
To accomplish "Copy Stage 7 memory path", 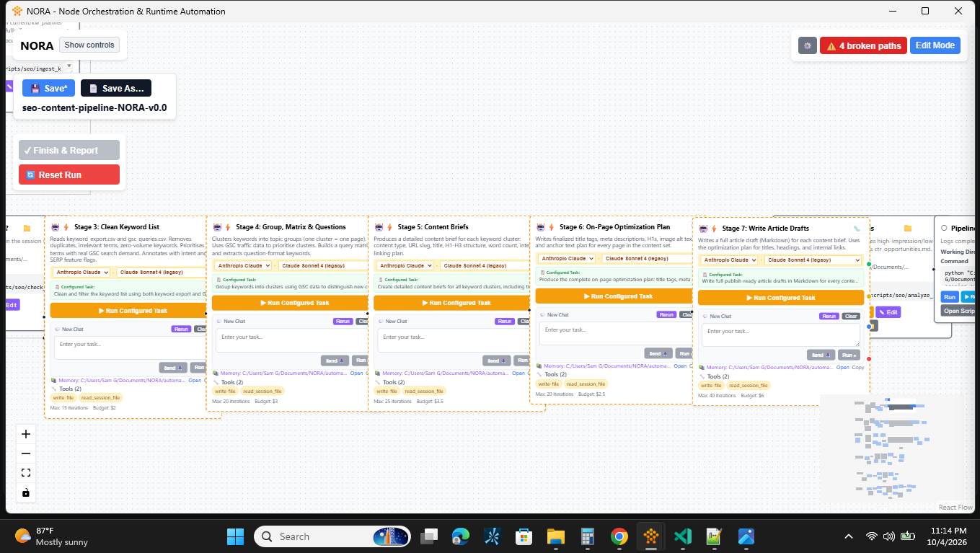I will click(x=858, y=368).
